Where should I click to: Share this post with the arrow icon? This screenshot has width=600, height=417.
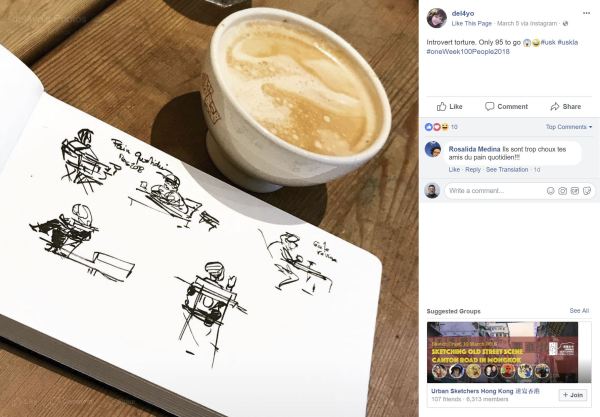click(566, 106)
